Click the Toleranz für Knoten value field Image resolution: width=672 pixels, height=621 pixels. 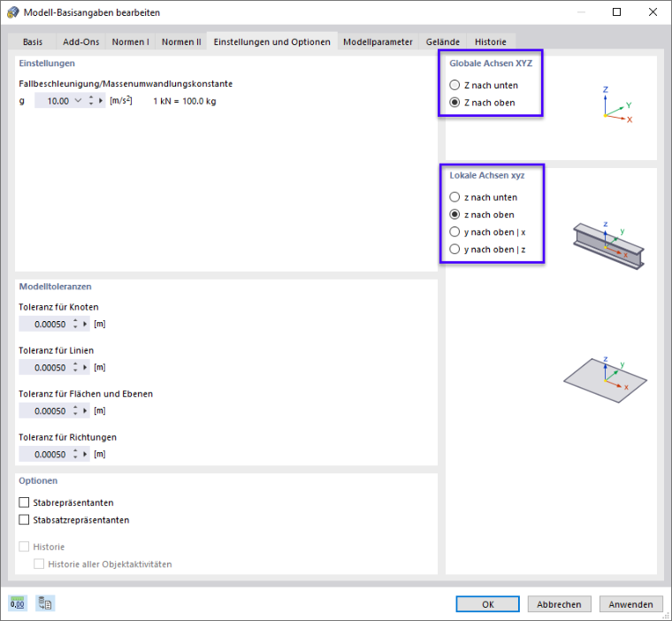[x=44, y=324]
